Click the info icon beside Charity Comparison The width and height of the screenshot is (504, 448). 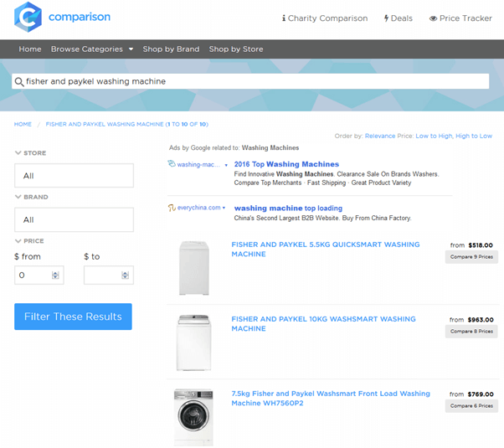284,18
